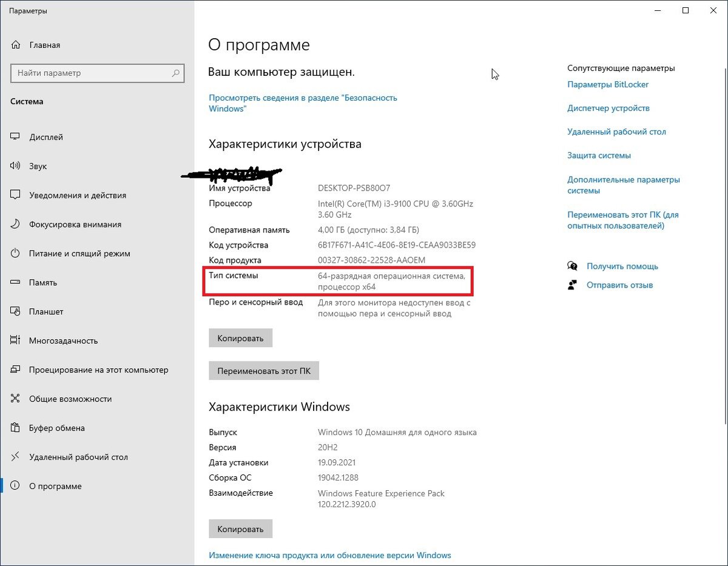Click the Переименовать этот ПК button
Screen dimensions: 728x566
[x=263, y=370]
